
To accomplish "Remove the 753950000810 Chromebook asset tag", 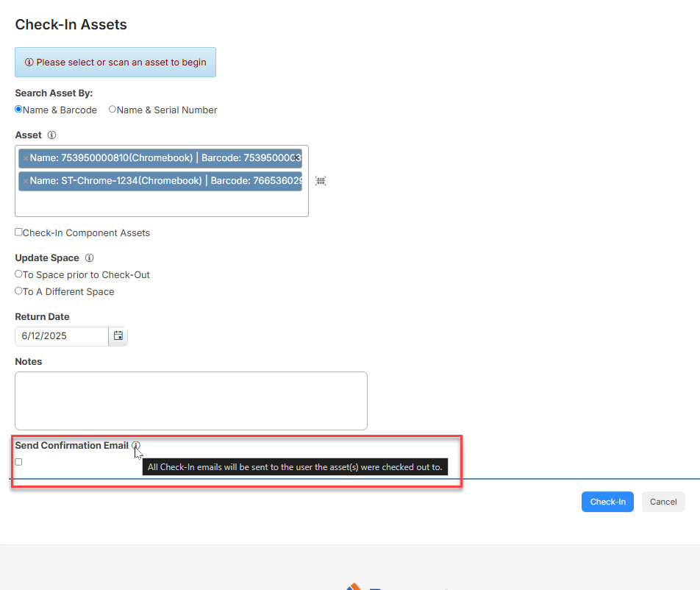I will [x=26, y=157].
